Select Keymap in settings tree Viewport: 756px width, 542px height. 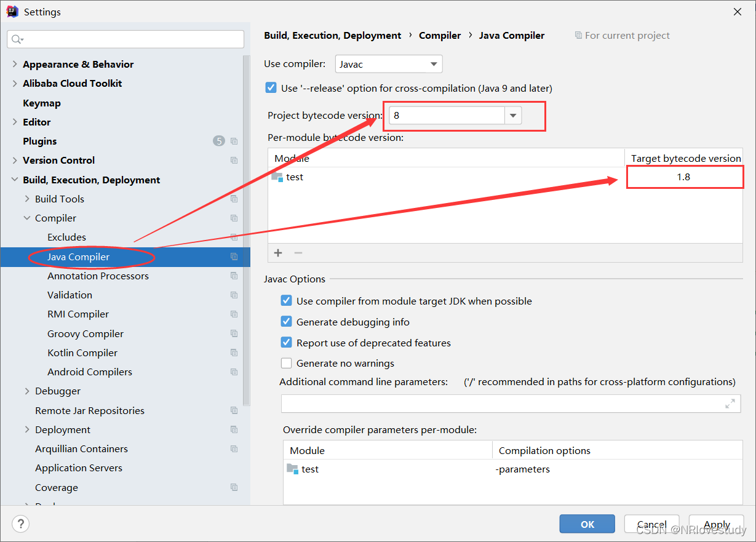pyautogui.click(x=42, y=103)
